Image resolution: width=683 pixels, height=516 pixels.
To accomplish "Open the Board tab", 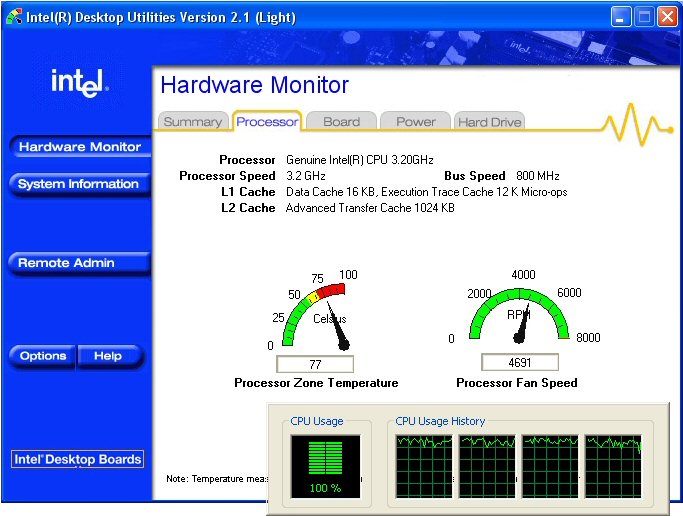I will tap(341, 122).
